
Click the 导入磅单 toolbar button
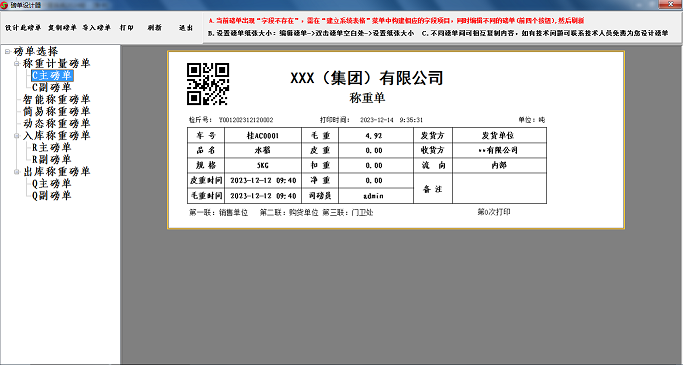coord(96,27)
